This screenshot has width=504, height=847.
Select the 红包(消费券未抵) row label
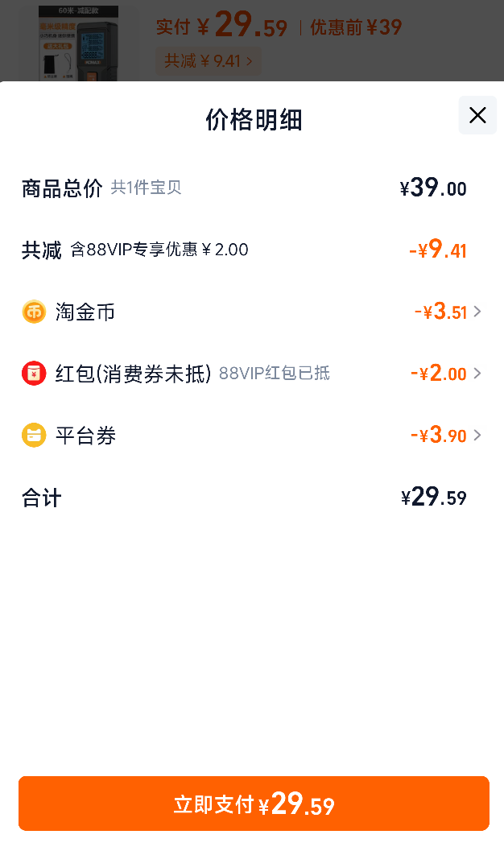133,374
